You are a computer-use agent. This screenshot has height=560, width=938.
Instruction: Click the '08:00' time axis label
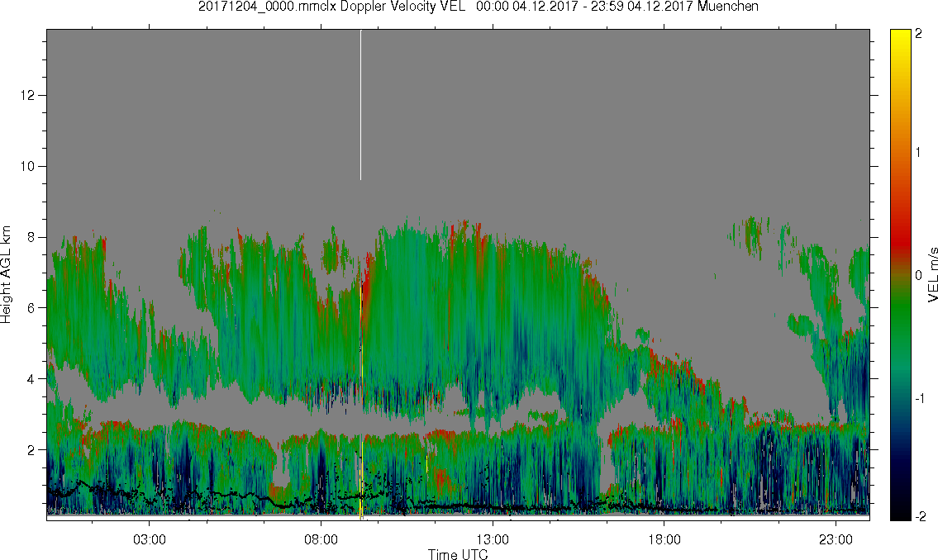click(x=321, y=539)
